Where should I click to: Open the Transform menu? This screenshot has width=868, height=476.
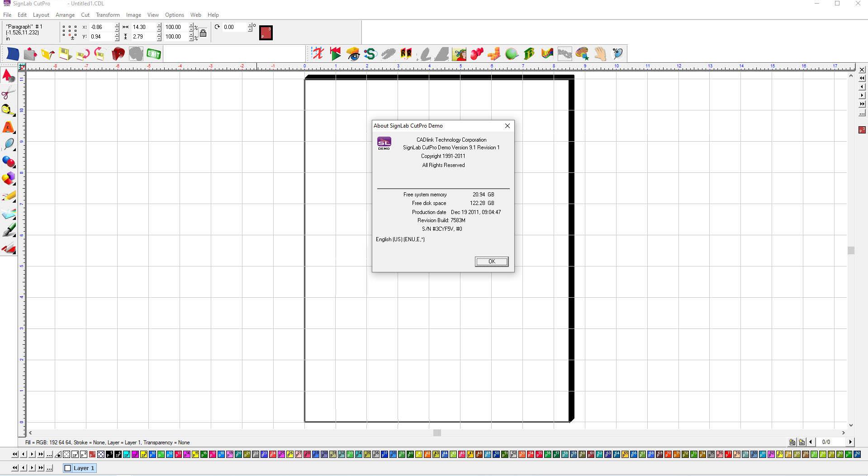click(x=108, y=15)
